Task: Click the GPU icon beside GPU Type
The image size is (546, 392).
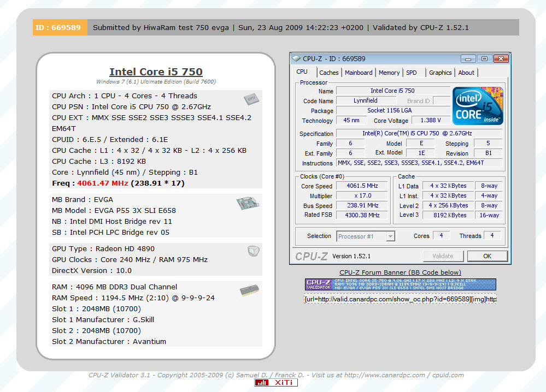Action: pyautogui.click(x=254, y=251)
